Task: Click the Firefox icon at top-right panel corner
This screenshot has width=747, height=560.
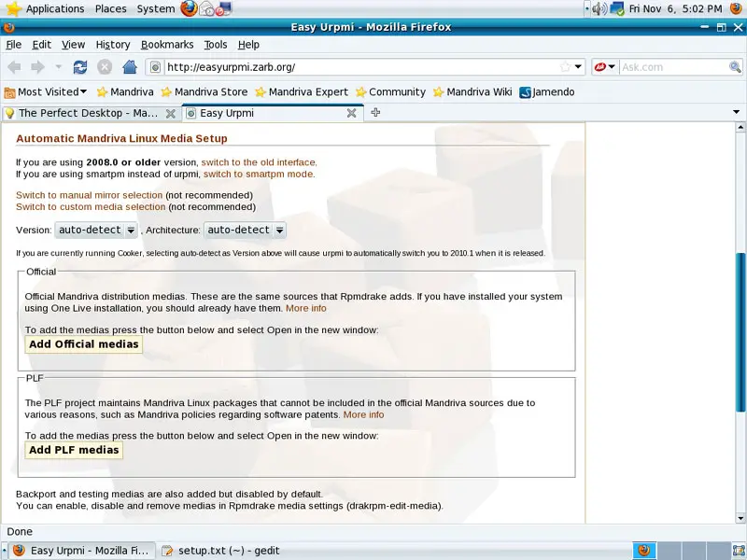Action: (737, 8)
